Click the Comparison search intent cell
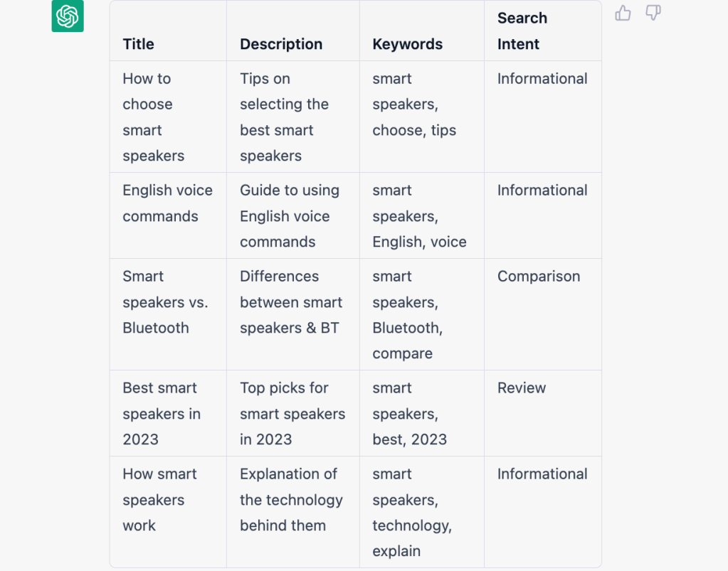This screenshot has height=571, width=728. click(539, 277)
